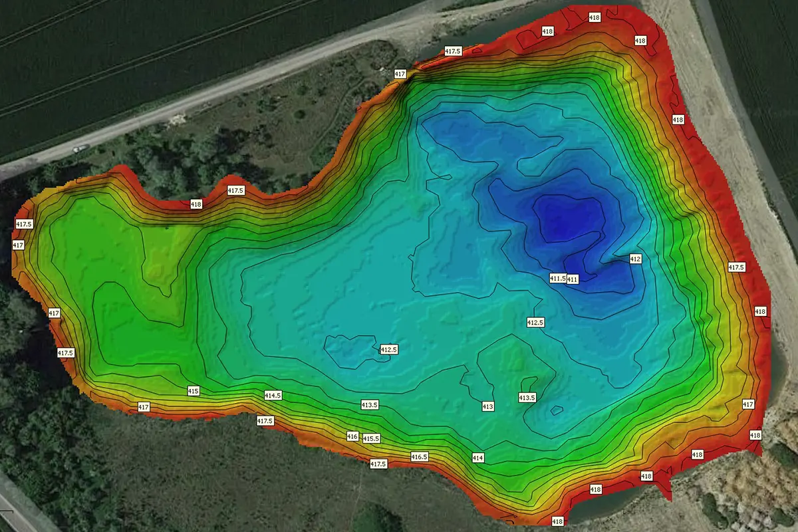Choose the 415.5 contour label
The height and width of the screenshot is (532, 798).
tap(370, 438)
